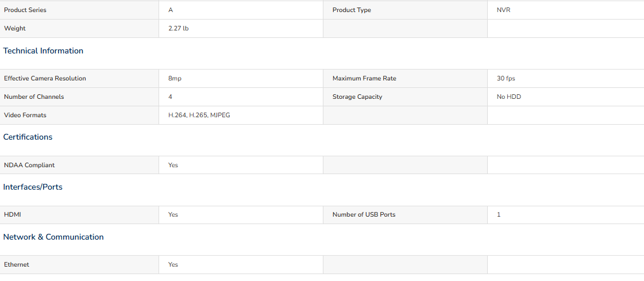644x281 pixels.
Task: Click the 30 fps value
Action: coord(506,78)
